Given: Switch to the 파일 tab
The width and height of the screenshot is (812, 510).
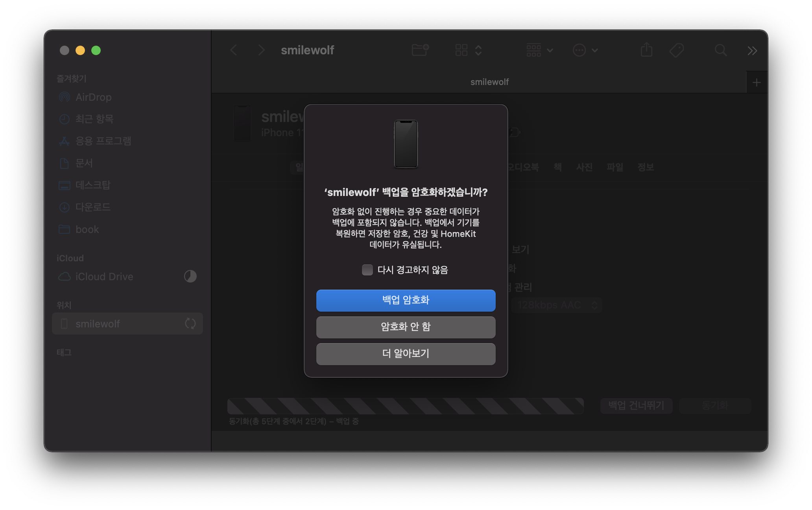Looking at the screenshot, I should [x=615, y=167].
